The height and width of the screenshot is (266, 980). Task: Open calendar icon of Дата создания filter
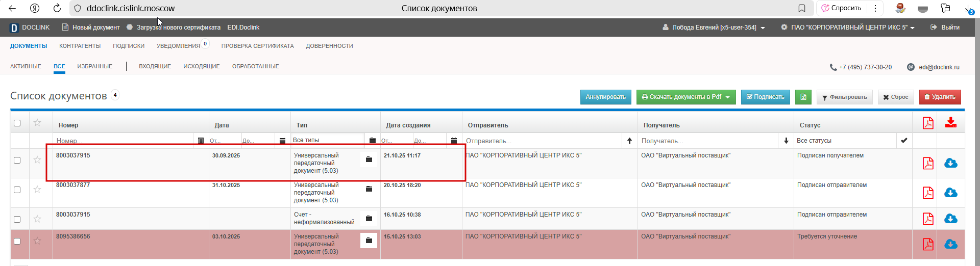tap(454, 141)
